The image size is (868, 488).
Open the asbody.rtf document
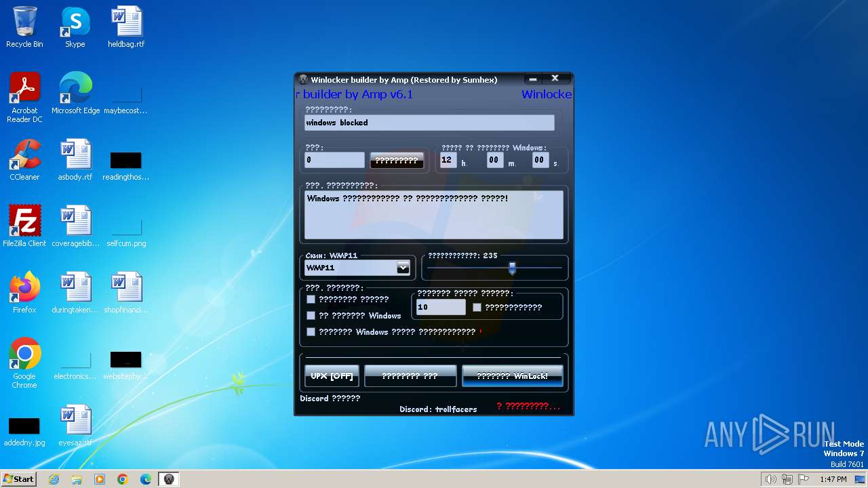75,160
